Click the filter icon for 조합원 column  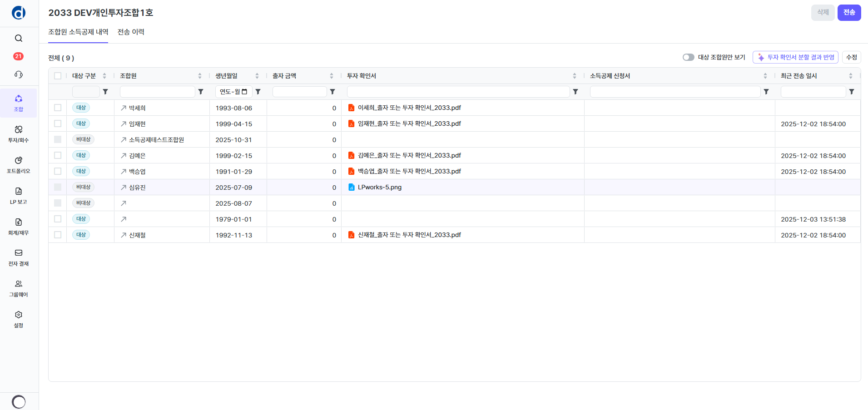(201, 92)
